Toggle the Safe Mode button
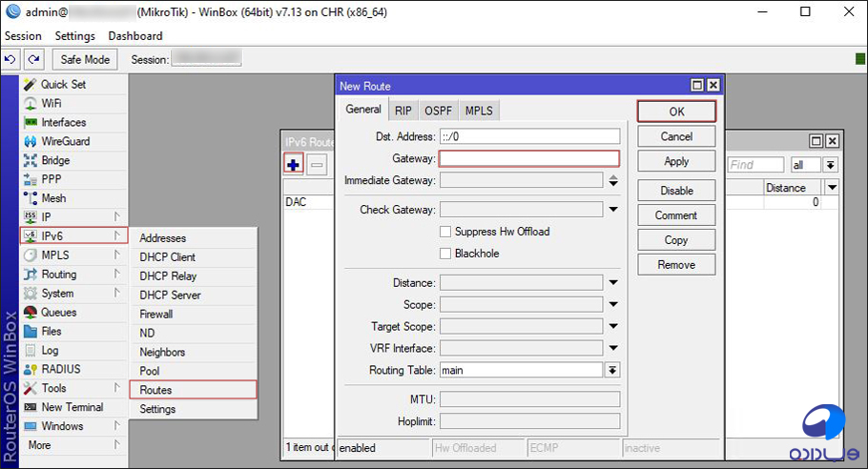The height and width of the screenshot is (469, 868). 86,59
